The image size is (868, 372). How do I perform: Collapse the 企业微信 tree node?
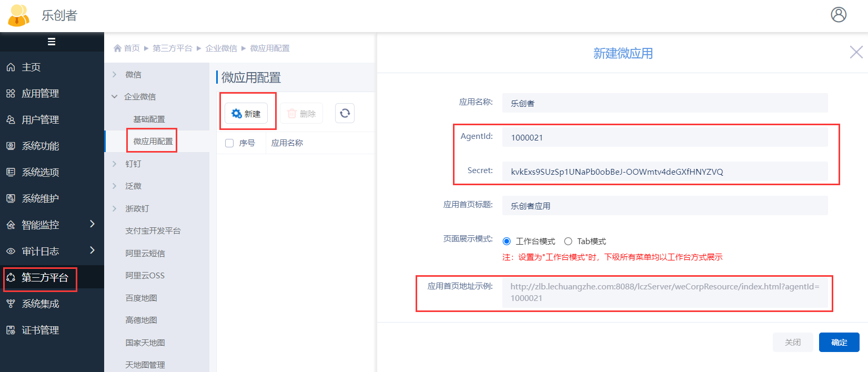(115, 97)
